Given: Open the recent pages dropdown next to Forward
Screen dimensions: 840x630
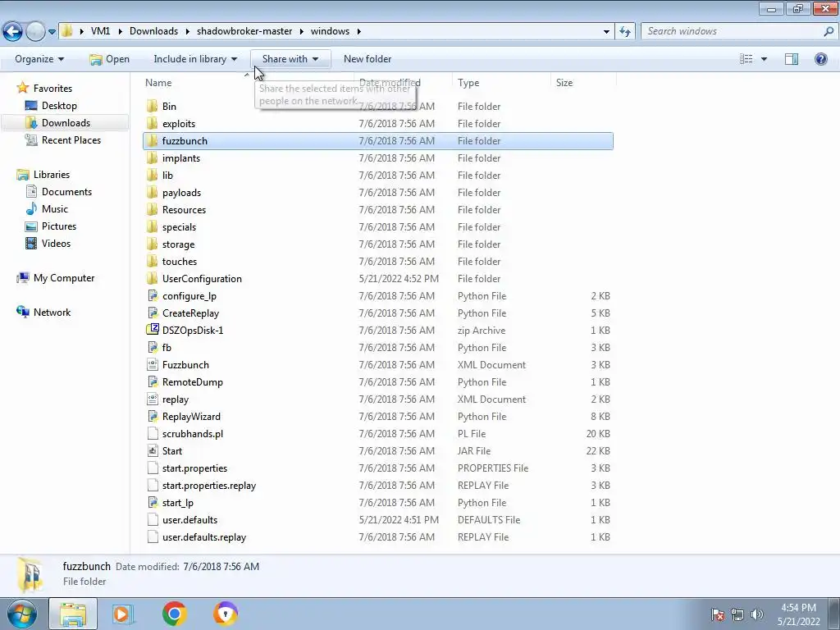Looking at the screenshot, I should (x=52, y=32).
